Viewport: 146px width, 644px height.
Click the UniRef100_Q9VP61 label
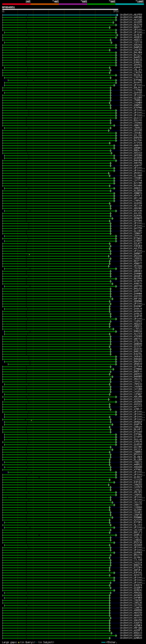131,65
